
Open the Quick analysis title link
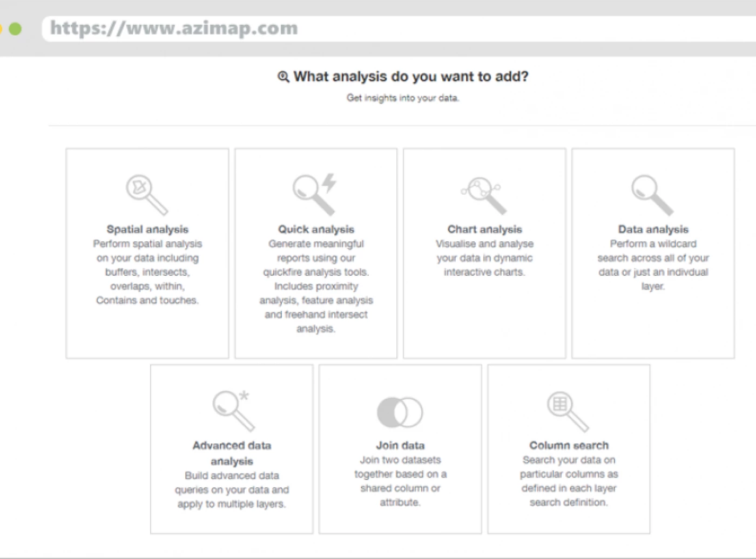(x=316, y=229)
